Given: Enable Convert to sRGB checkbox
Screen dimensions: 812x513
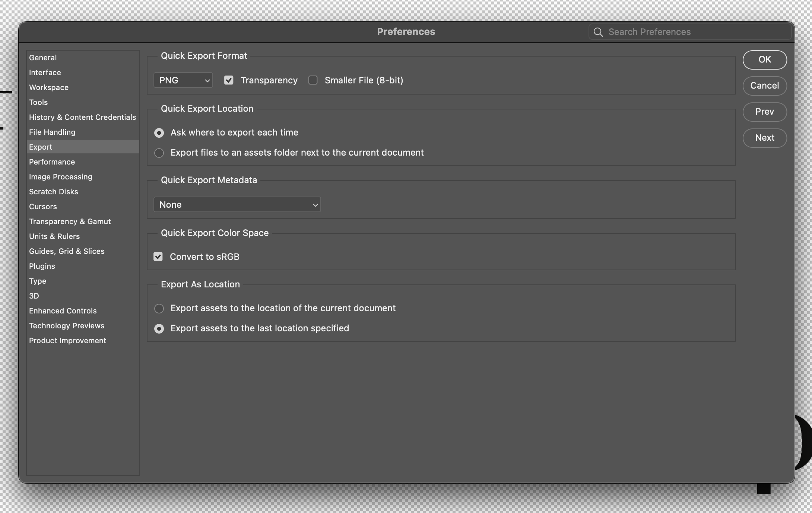Looking at the screenshot, I should 157,256.
